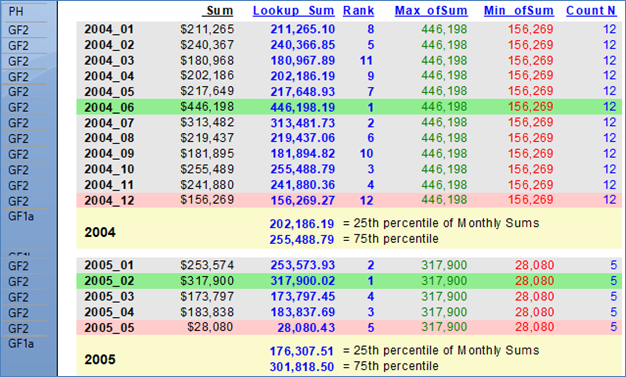
Task: Click the 28,080.43 Lookup Sum value
Action: [x=306, y=328]
